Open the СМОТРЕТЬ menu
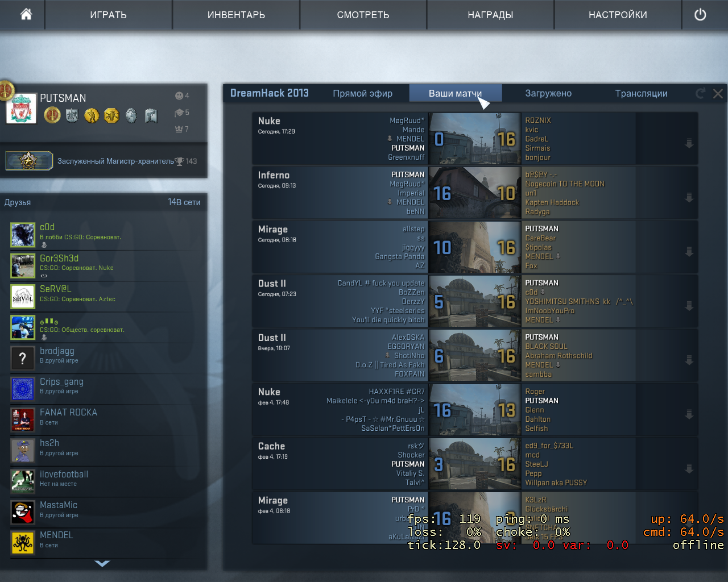Image resolution: width=728 pixels, height=582 pixels. click(363, 15)
